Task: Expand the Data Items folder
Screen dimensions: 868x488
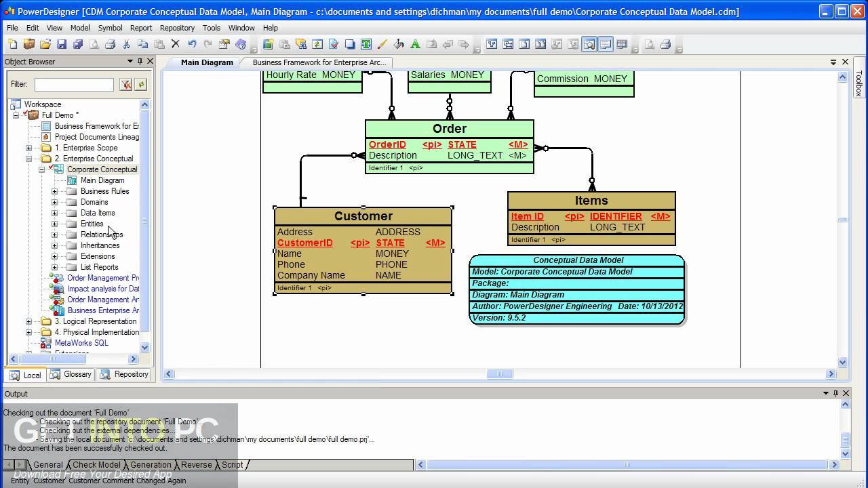Action: click(x=54, y=213)
